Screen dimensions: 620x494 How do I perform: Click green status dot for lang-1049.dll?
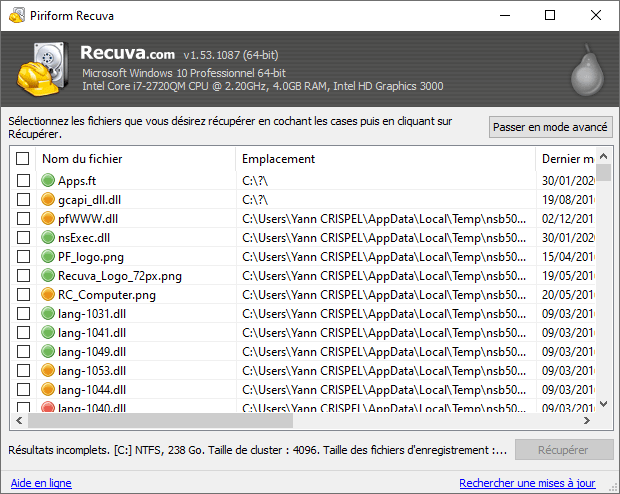pyautogui.click(x=48, y=351)
